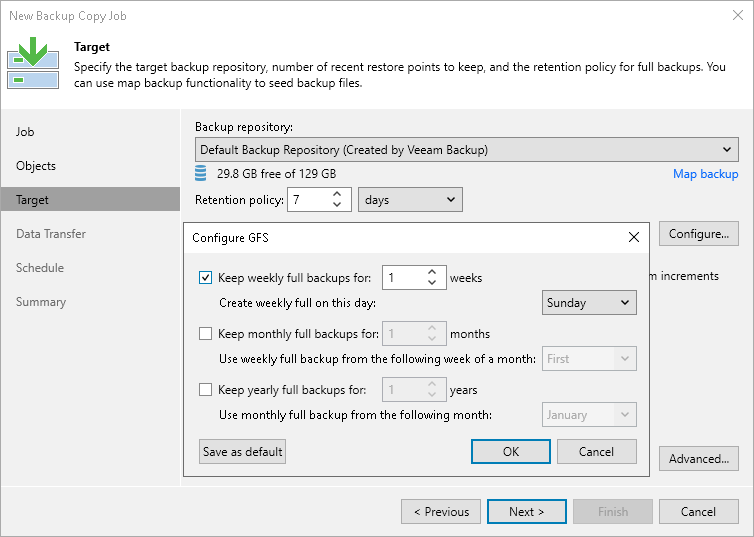Enable Keep monthly full backups
Image resolution: width=754 pixels, height=537 pixels.
[205, 334]
